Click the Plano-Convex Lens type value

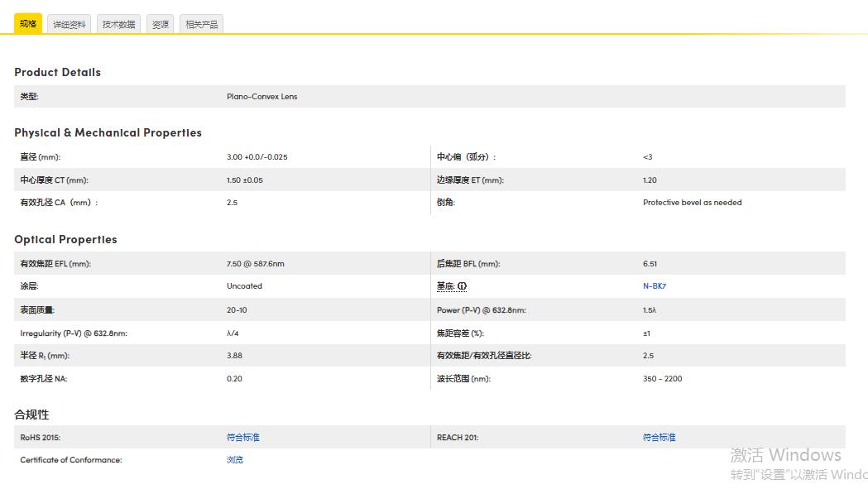(x=261, y=97)
